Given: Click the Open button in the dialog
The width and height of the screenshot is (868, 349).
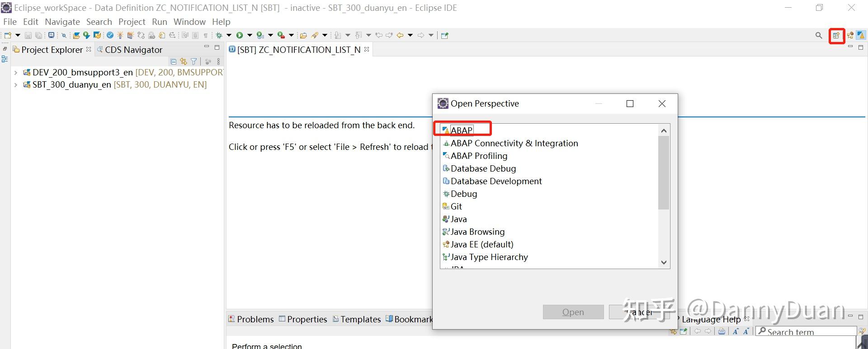Looking at the screenshot, I should pyautogui.click(x=573, y=312).
